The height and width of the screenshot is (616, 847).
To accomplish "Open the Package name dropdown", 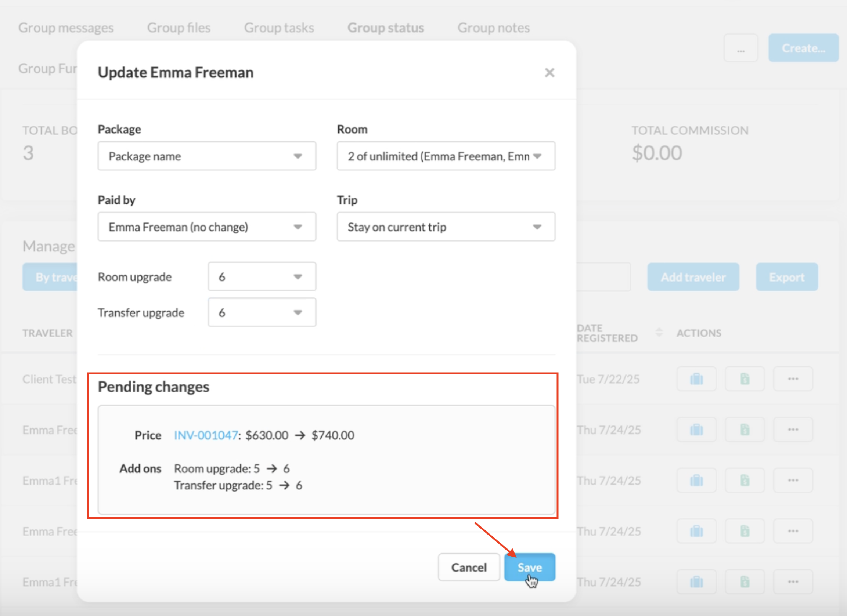I will pos(206,156).
